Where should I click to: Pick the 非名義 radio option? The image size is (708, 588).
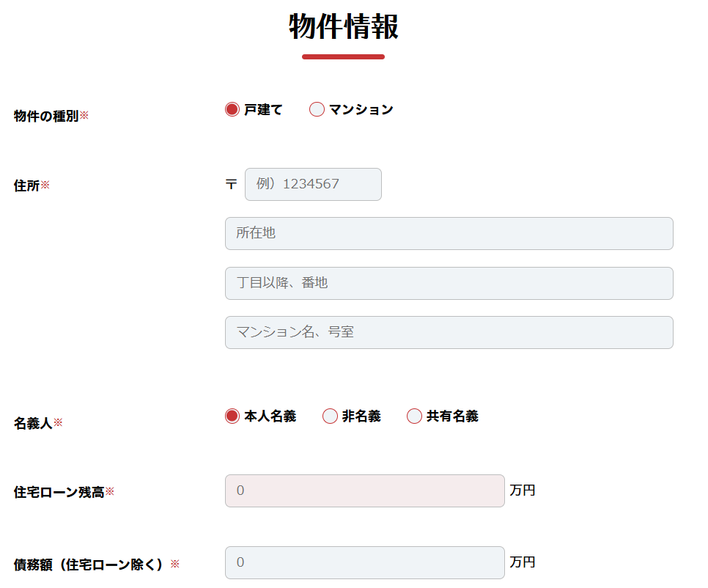(x=330, y=416)
